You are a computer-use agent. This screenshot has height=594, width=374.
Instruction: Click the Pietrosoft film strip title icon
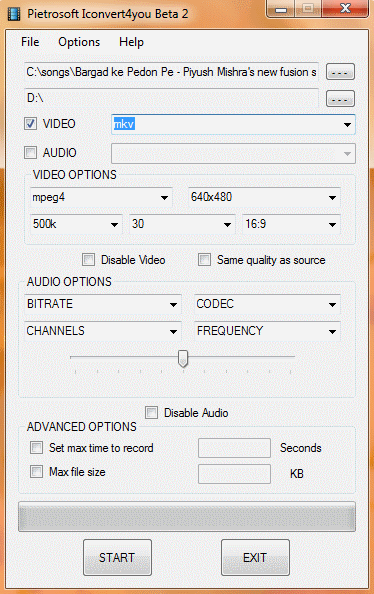point(14,14)
